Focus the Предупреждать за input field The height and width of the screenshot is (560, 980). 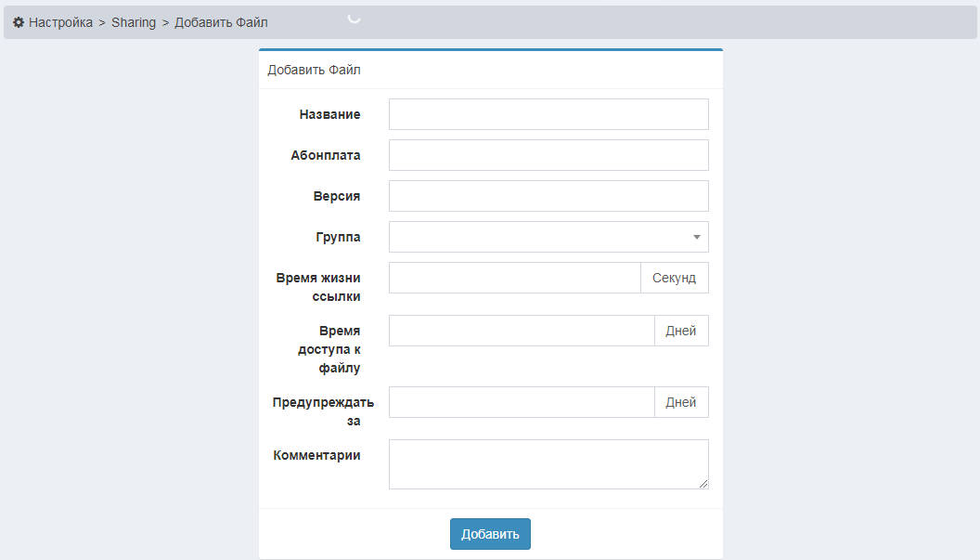click(x=521, y=402)
